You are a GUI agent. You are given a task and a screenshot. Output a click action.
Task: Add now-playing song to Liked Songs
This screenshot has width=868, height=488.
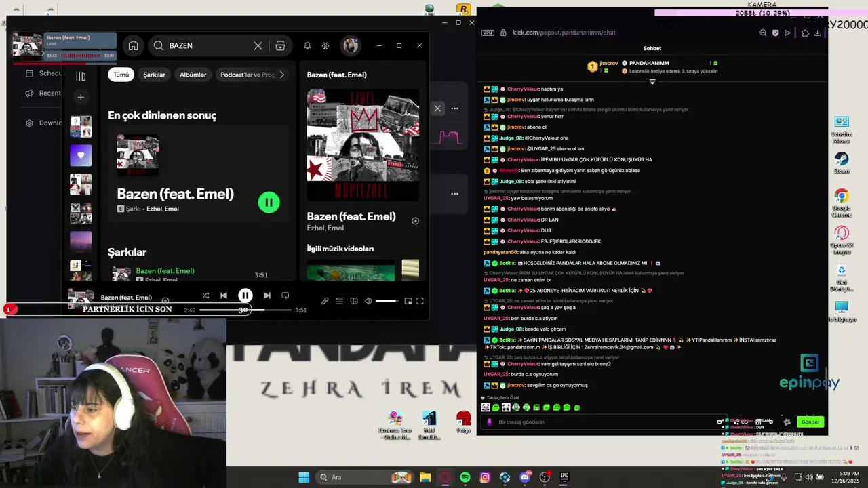point(165,300)
